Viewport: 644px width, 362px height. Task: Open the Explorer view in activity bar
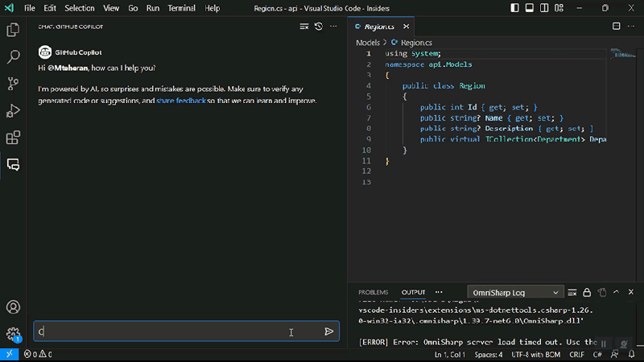click(13, 30)
